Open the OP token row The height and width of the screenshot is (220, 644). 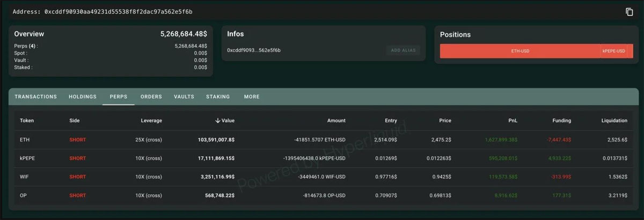(23, 196)
